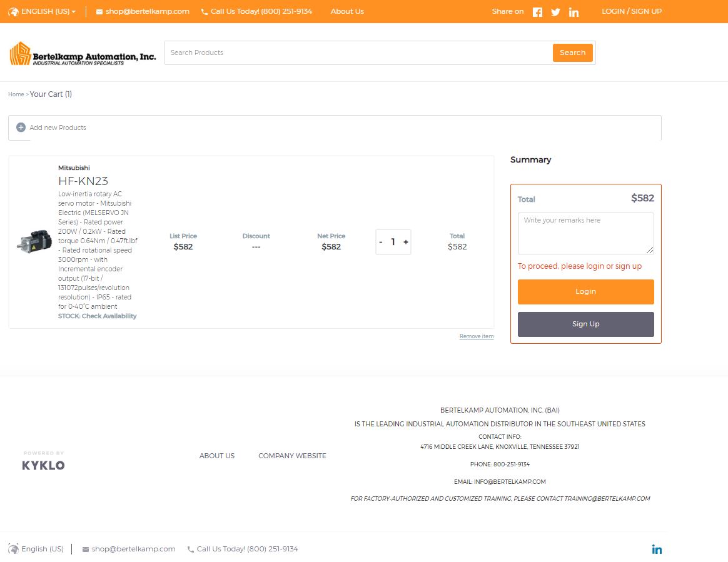This screenshot has height=562, width=728.
Task: Click the gray Sign Up button
Action: pyautogui.click(x=585, y=324)
